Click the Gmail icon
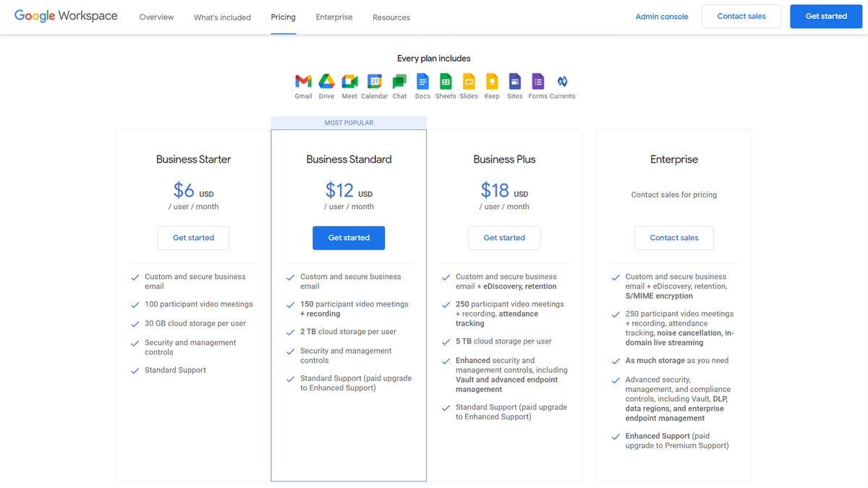This screenshot has width=868, height=488. (303, 82)
